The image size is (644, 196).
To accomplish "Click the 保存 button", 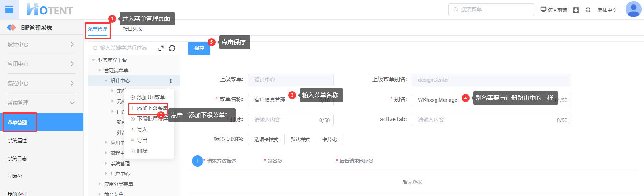I will [x=199, y=48].
